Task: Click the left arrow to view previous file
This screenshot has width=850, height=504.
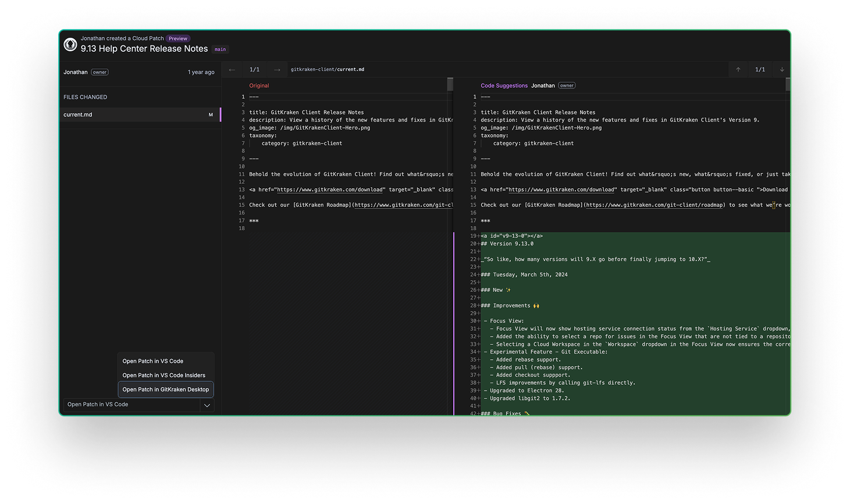Action: [232, 69]
